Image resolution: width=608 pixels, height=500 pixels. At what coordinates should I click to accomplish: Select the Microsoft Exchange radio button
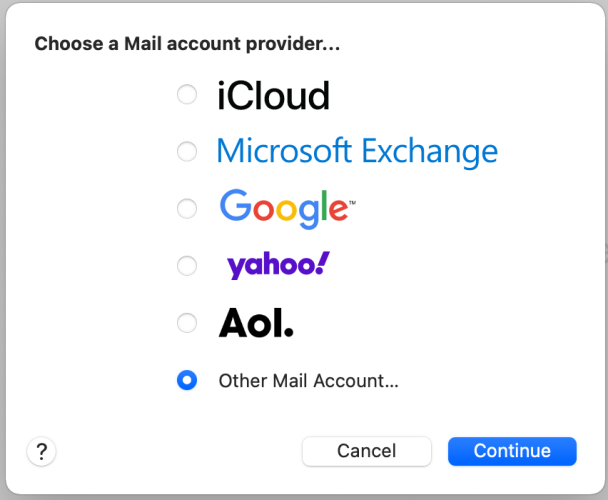click(x=186, y=152)
